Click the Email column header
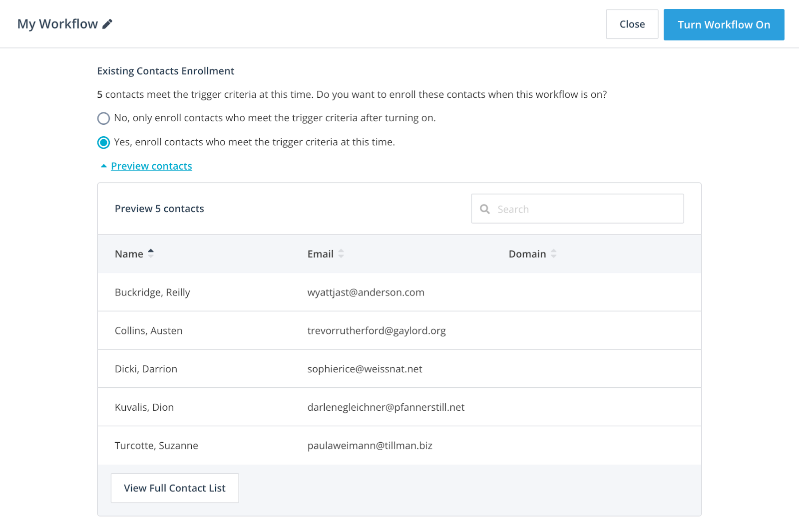The image size is (799, 532). 320,254
